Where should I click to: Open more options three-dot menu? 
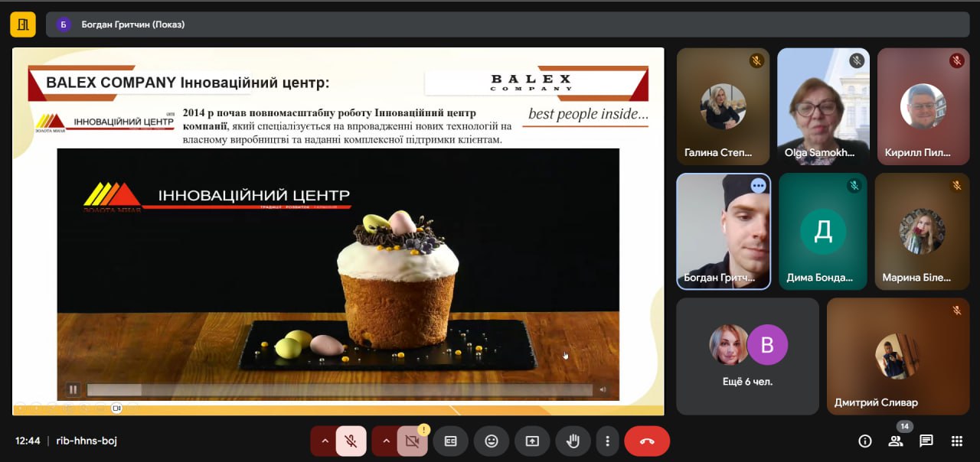click(x=607, y=441)
